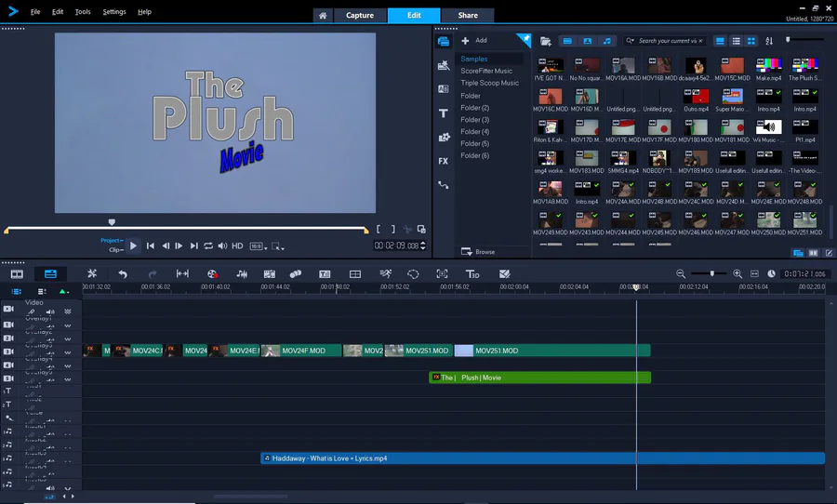Open the Title library panel (T icon)
Screen dimensions: 837x504
pos(444,113)
